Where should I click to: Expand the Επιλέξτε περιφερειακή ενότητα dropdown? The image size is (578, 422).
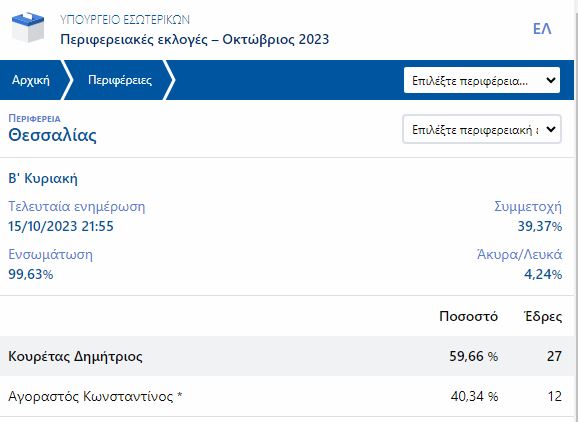[x=482, y=129]
